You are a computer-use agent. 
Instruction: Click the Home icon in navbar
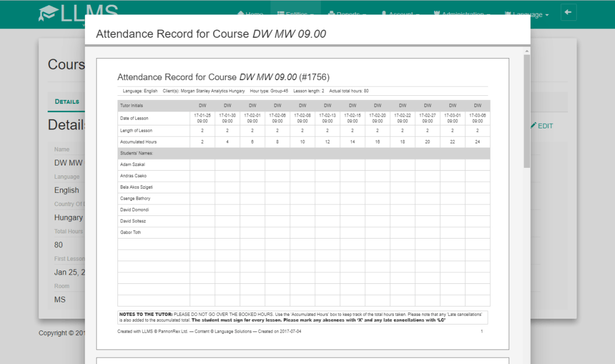[x=241, y=14]
